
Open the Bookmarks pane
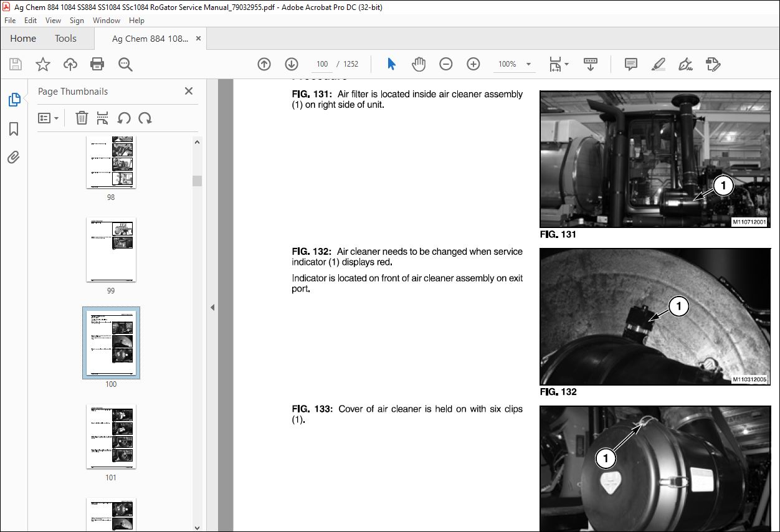[x=14, y=129]
